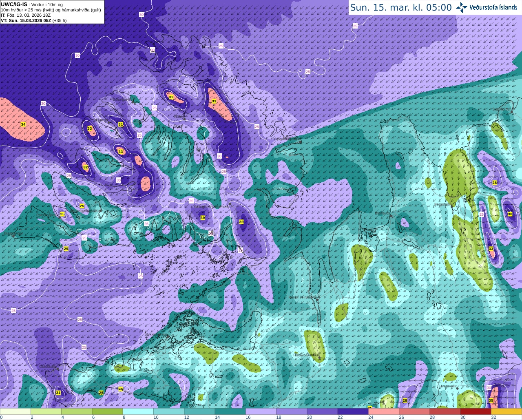Pick the orange-yellow above-32 legend swatch
522x420 pixels.
pyautogui.click(x=506, y=411)
